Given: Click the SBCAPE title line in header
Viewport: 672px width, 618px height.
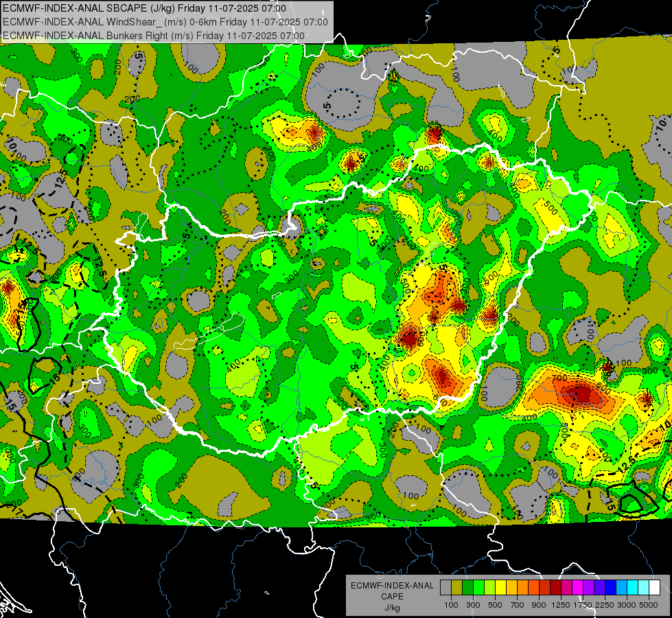Looking at the screenshot, I should pyautogui.click(x=144, y=8).
